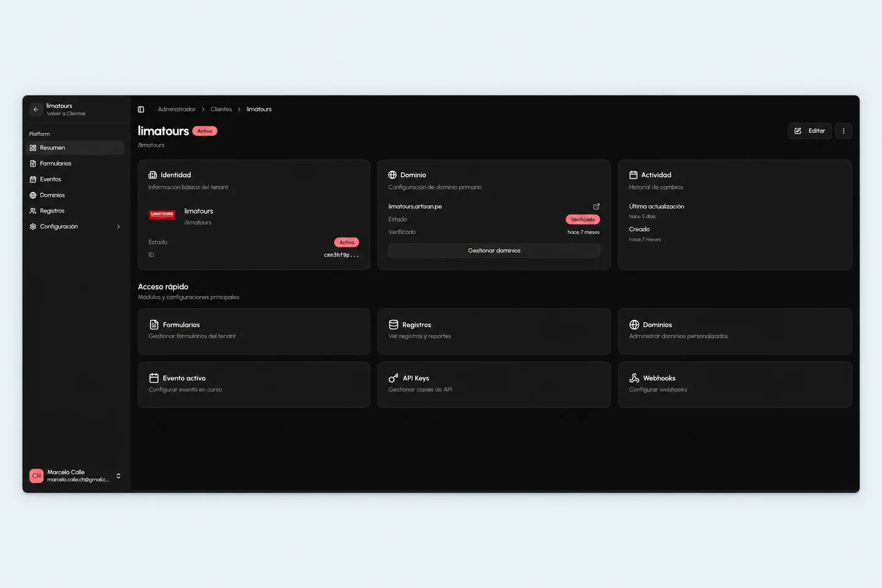Viewport: 882px width, 588px height.
Task: Click the Webhooks icon
Action: (634, 378)
